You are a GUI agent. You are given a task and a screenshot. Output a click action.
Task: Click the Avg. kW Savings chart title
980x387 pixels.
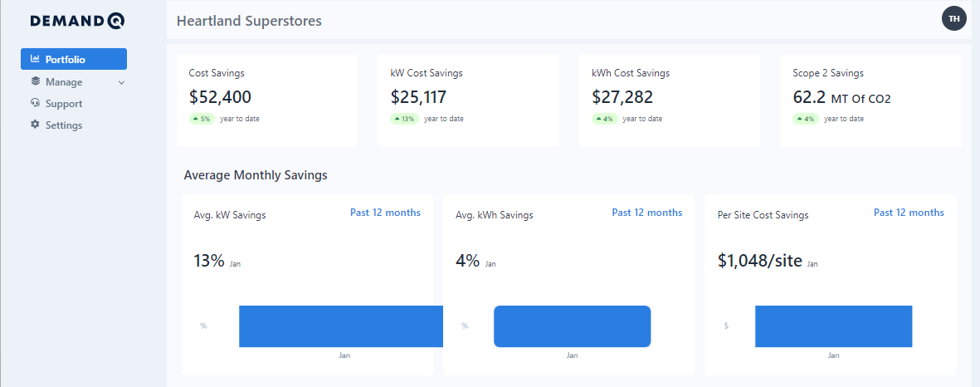230,215
